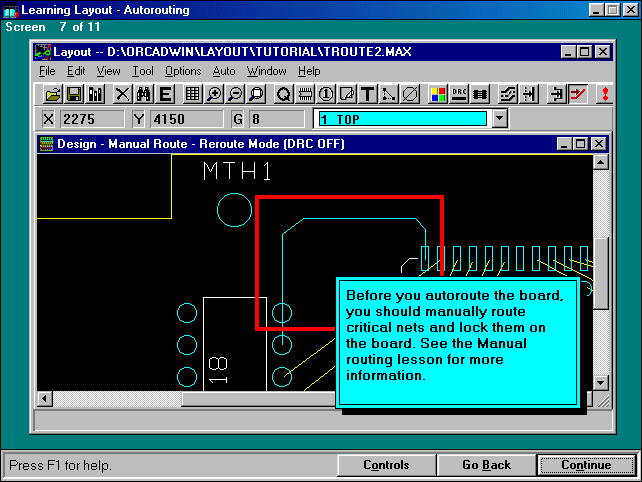Click the Save diskette icon
Image resolution: width=642 pixels, height=482 pixels.
[75, 94]
